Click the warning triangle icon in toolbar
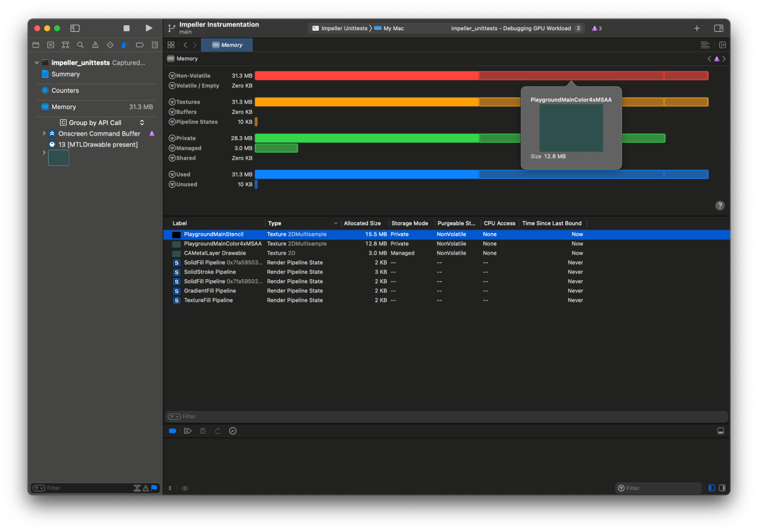 pos(95,45)
